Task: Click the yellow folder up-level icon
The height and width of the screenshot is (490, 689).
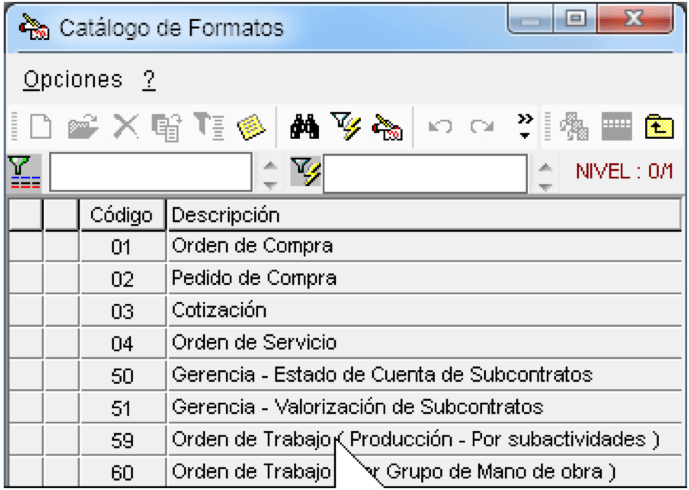Action: coord(659,127)
